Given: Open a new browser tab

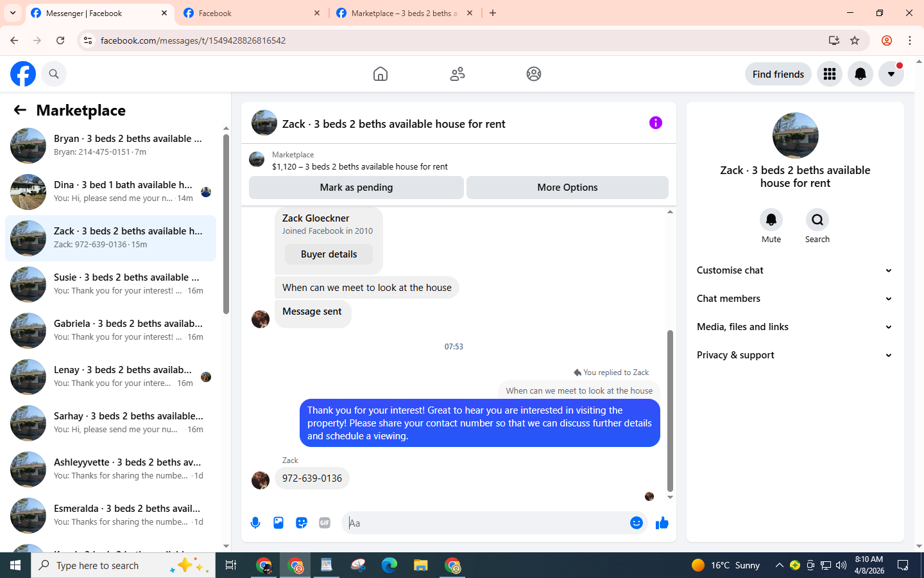Looking at the screenshot, I should 493,13.
